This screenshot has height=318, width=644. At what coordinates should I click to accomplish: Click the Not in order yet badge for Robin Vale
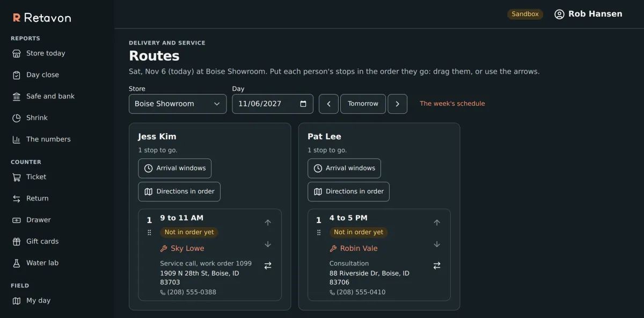coord(358,232)
